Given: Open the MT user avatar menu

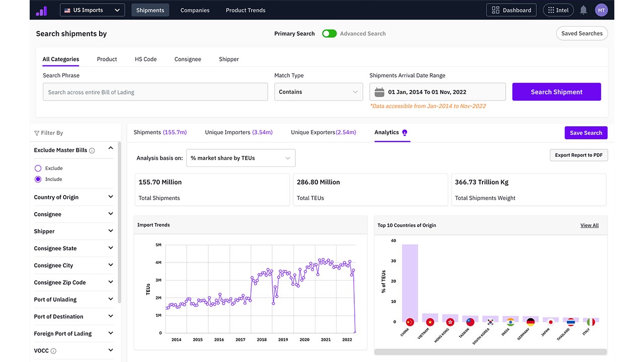Looking at the screenshot, I should (x=601, y=10).
